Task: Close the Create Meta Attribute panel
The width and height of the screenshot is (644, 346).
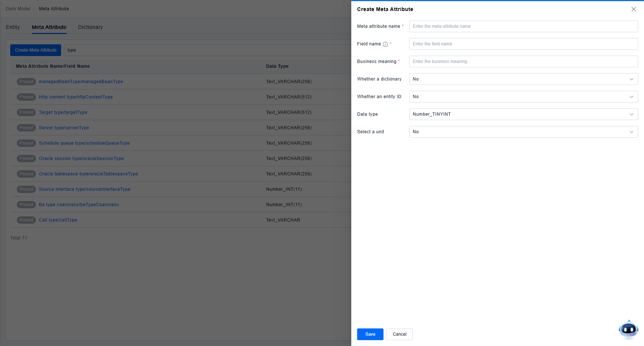Action: (633, 9)
